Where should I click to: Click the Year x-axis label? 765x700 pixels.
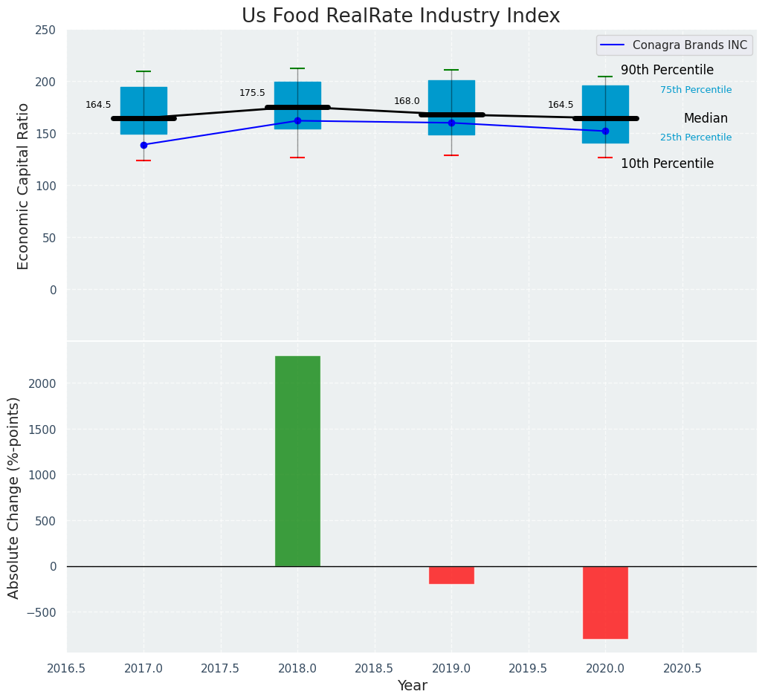[x=412, y=686]
